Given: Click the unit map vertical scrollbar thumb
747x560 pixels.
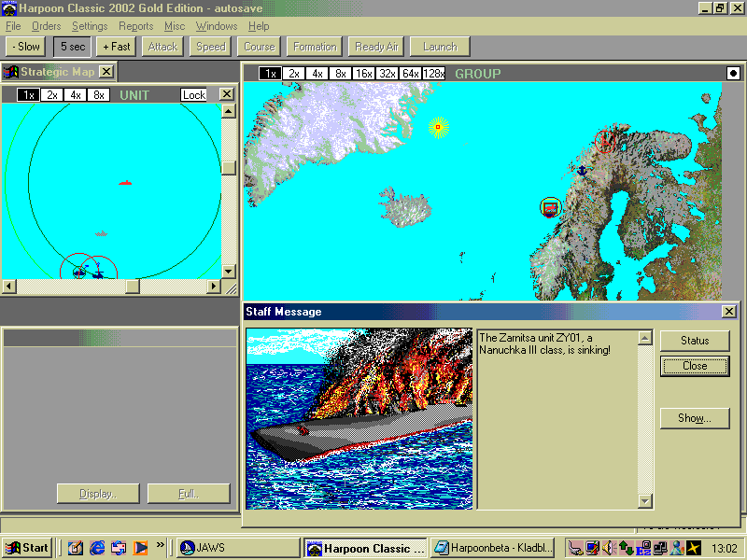Looking at the screenshot, I should [229, 168].
